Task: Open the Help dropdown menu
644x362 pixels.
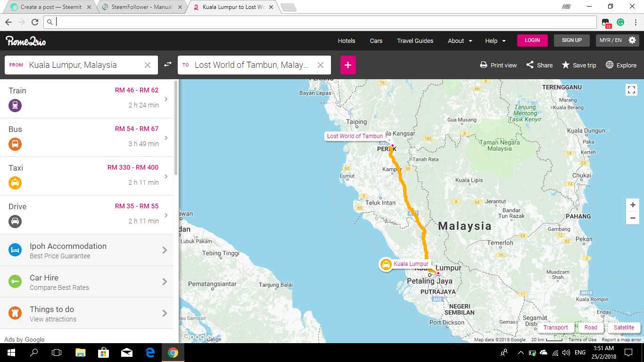Action: (495, 41)
